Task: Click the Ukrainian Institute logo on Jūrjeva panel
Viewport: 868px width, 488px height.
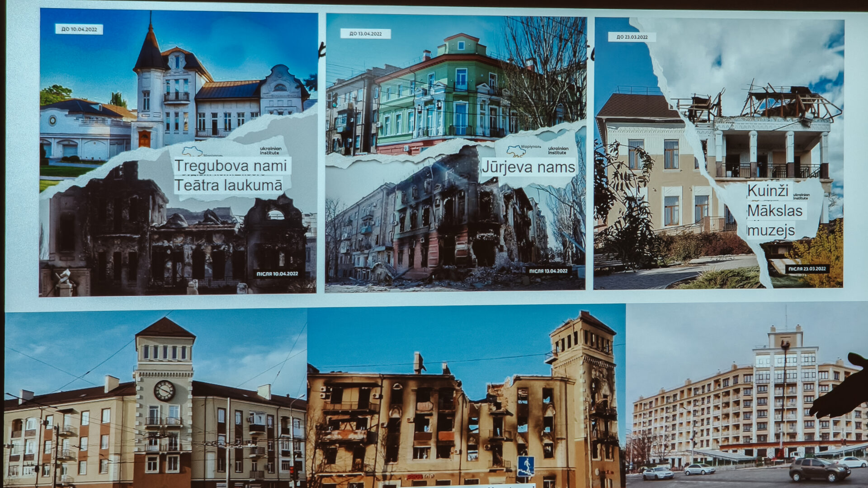Action: pyautogui.click(x=558, y=150)
